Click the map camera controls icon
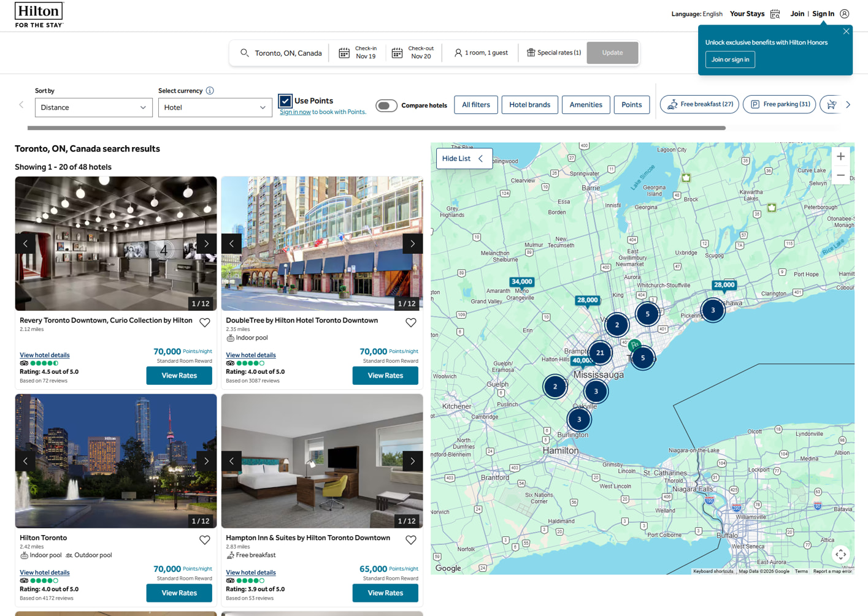The image size is (868, 616). (x=840, y=554)
